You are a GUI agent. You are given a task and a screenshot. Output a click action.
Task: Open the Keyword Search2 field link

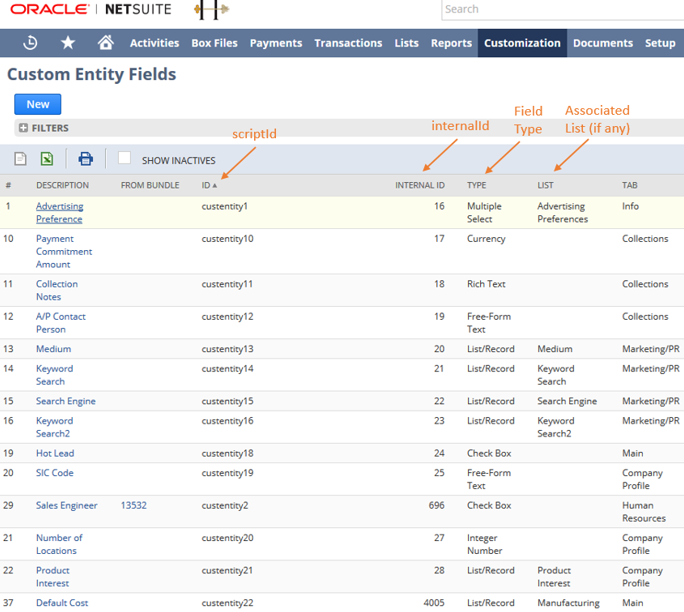[55, 427]
